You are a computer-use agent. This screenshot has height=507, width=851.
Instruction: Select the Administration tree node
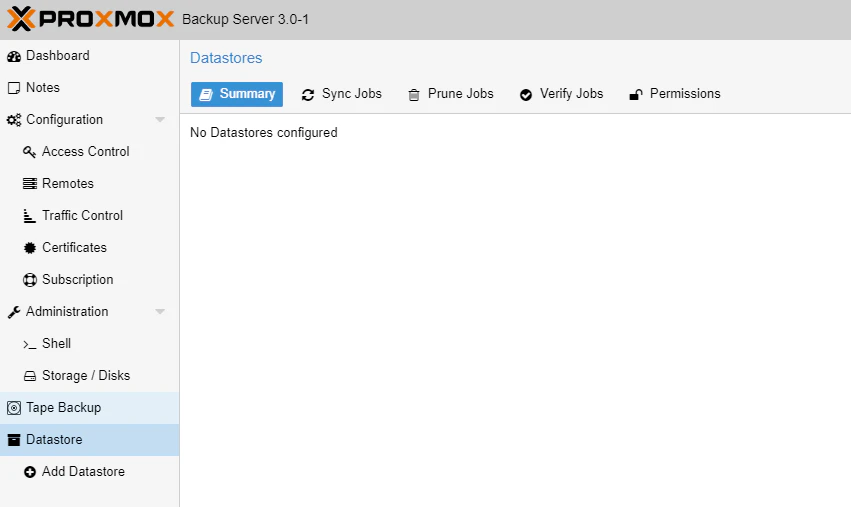[x=90, y=312]
